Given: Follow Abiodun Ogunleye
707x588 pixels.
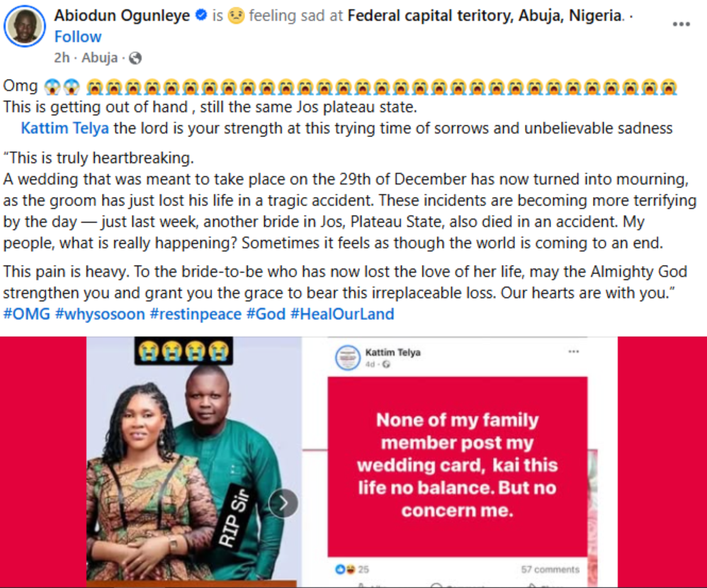Looking at the screenshot, I should click(78, 37).
